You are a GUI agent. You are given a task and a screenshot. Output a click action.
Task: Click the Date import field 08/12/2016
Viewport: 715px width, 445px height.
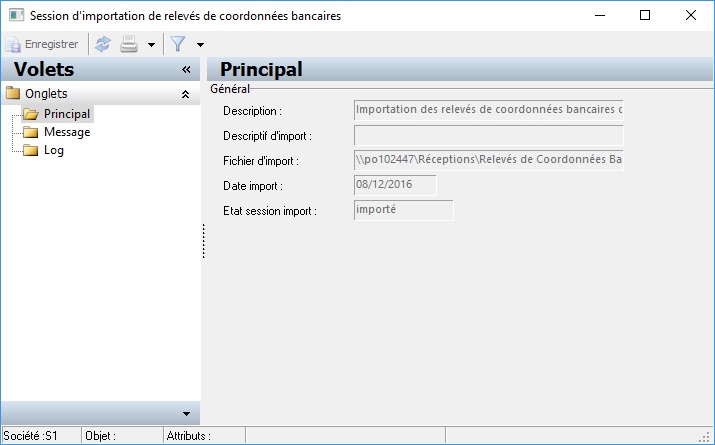coord(395,185)
